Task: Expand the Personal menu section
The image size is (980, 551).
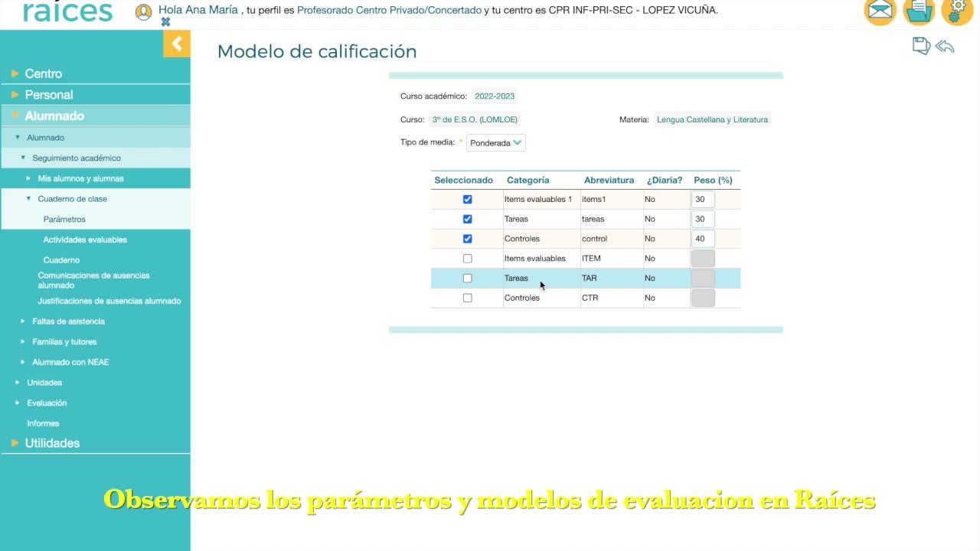Action: [x=49, y=95]
